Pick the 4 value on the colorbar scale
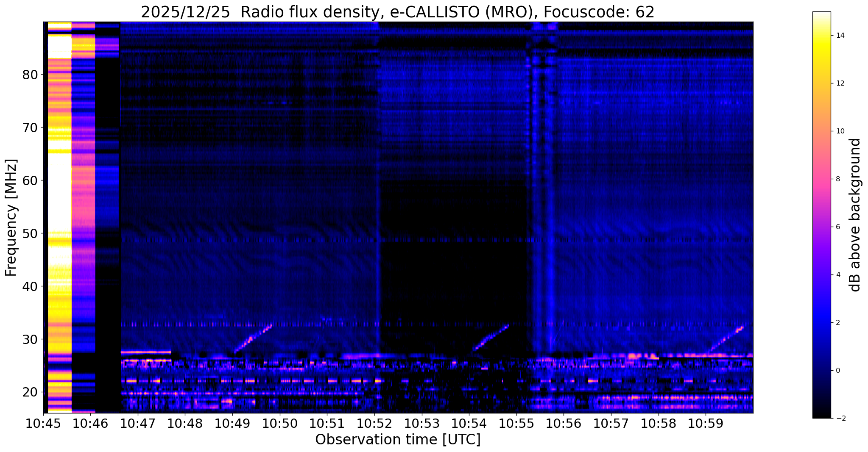This screenshot has width=868, height=452. tap(838, 275)
